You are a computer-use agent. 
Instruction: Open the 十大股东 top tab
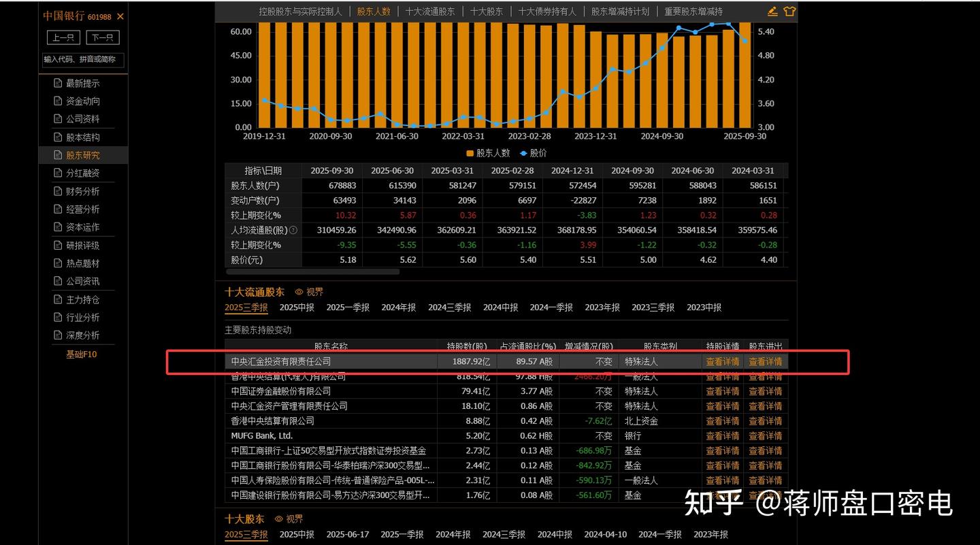pyautogui.click(x=487, y=11)
